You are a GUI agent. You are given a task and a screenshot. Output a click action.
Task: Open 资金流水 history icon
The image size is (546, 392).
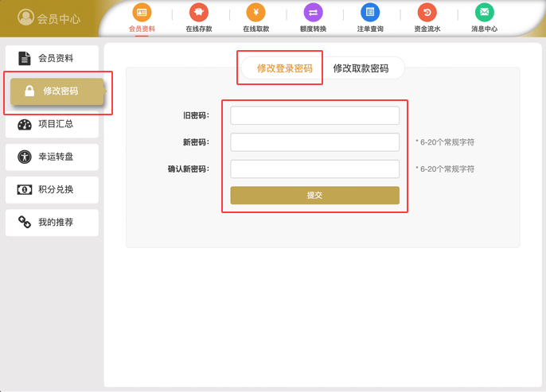tap(427, 13)
